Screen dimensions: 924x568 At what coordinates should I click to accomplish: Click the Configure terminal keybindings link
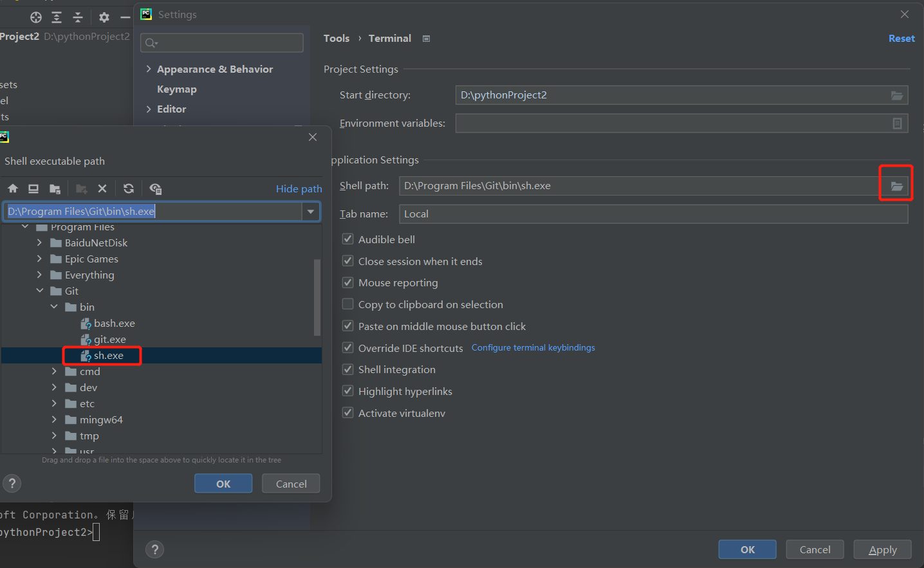(x=533, y=347)
